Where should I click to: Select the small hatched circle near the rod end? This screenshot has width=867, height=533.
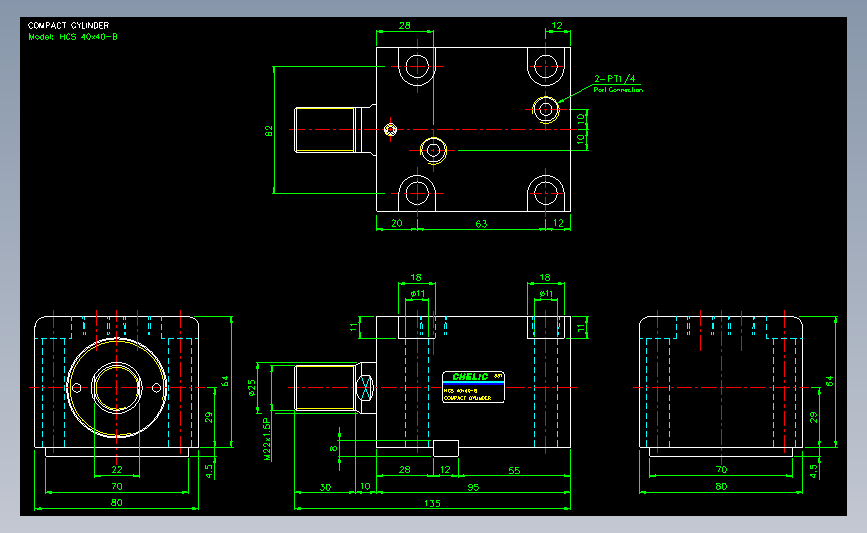pos(390,130)
